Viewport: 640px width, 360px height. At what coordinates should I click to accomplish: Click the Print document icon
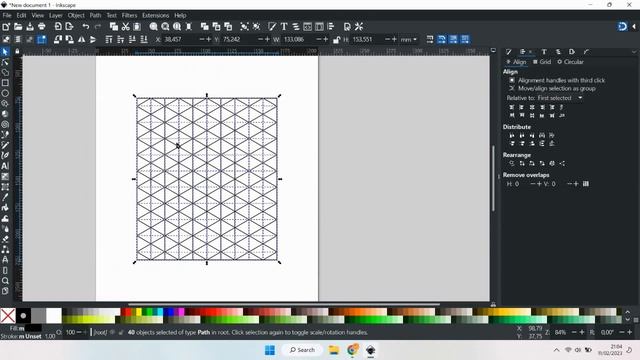click(42, 27)
